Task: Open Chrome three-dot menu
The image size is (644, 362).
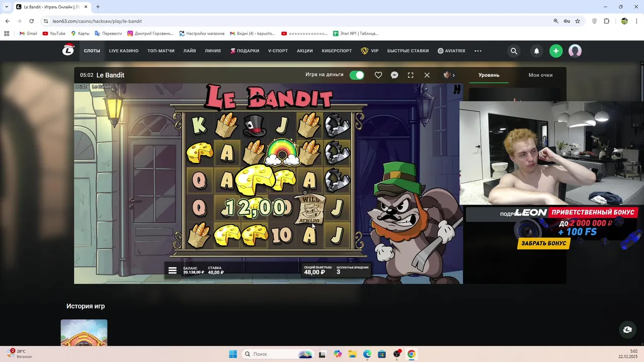Action: (x=636, y=21)
